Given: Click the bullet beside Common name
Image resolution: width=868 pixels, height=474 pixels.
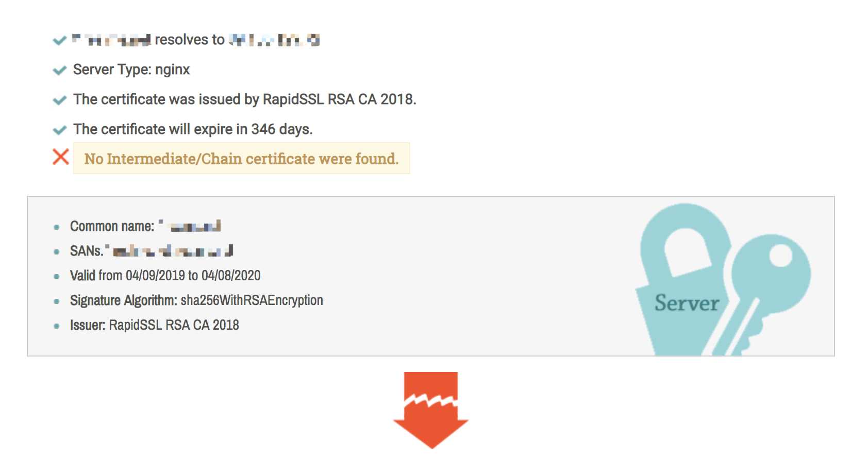Looking at the screenshot, I should [x=57, y=227].
